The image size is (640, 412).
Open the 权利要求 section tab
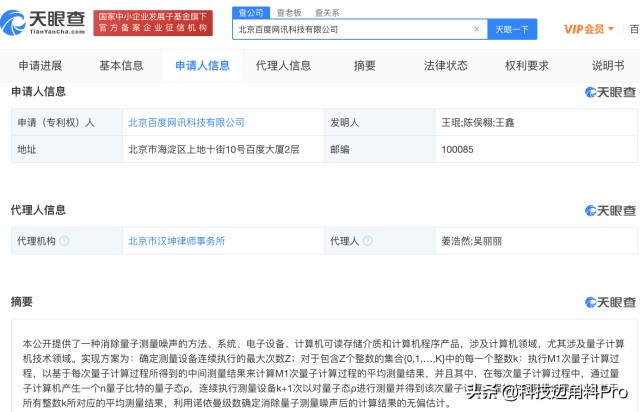pyautogui.click(x=527, y=65)
